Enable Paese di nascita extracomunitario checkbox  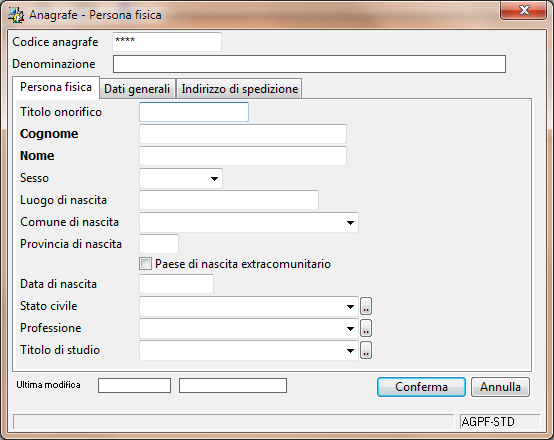coord(145,264)
